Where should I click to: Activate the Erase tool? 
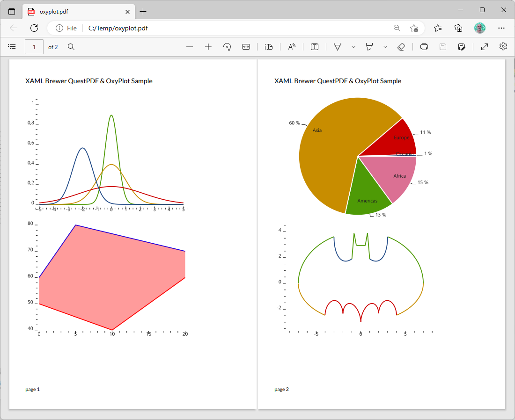pyautogui.click(x=401, y=47)
